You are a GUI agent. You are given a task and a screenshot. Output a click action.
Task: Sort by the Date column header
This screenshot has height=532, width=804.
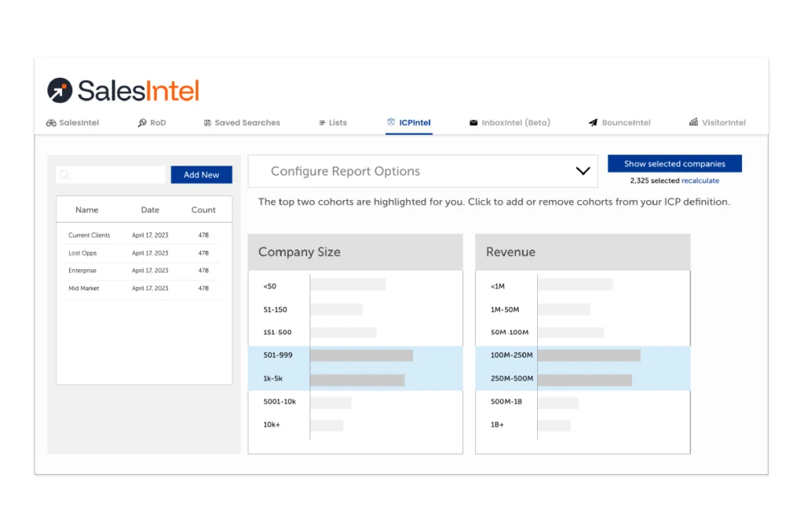pos(150,210)
